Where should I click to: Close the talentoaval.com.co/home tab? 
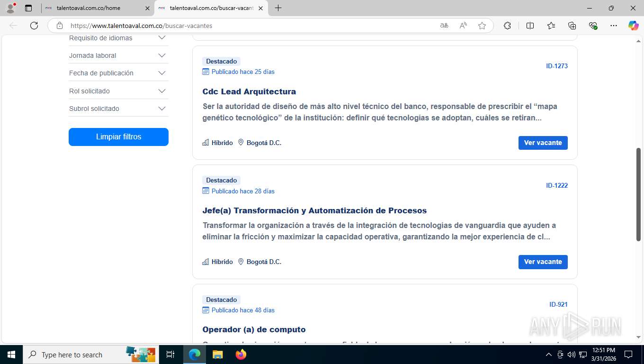[x=147, y=8]
